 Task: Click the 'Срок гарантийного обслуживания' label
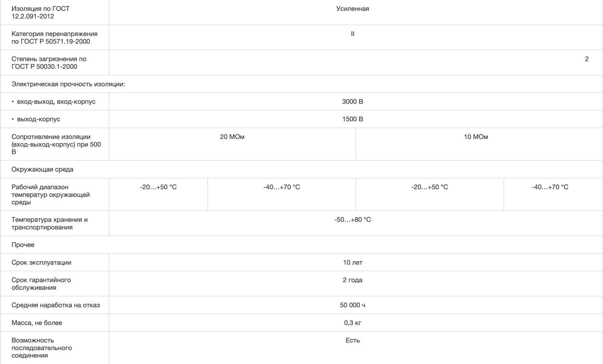(x=41, y=284)
